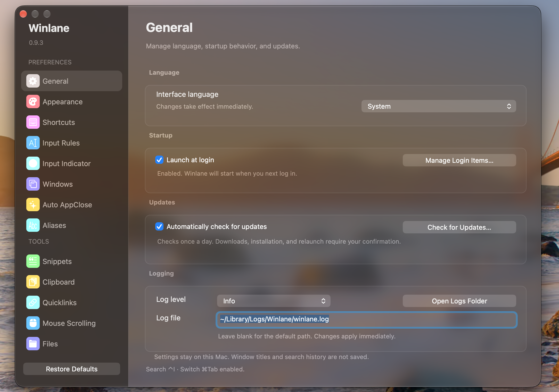Click the Snippets quote icon
This screenshot has width=559, height=392.
pos(33,261)
